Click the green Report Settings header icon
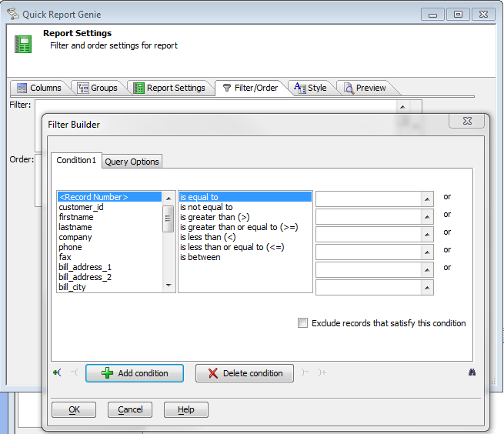The height and width of the screenshot is (434, 504). coord(23,44)
